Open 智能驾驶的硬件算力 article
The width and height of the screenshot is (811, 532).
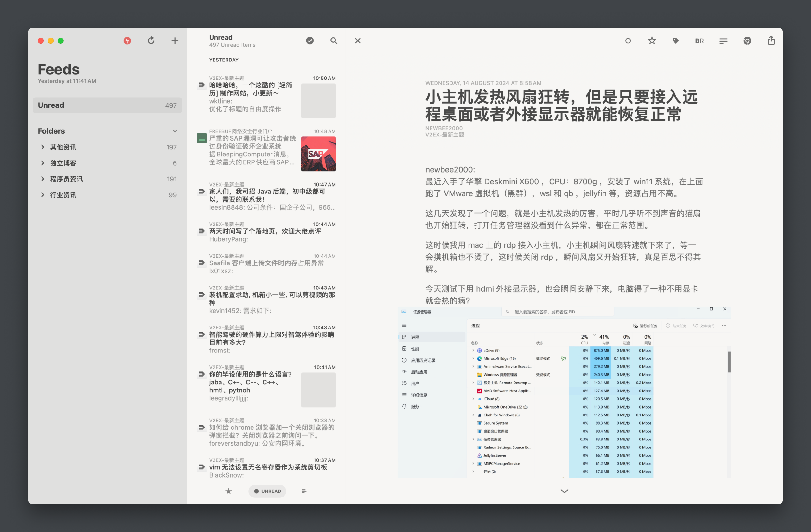266,339
